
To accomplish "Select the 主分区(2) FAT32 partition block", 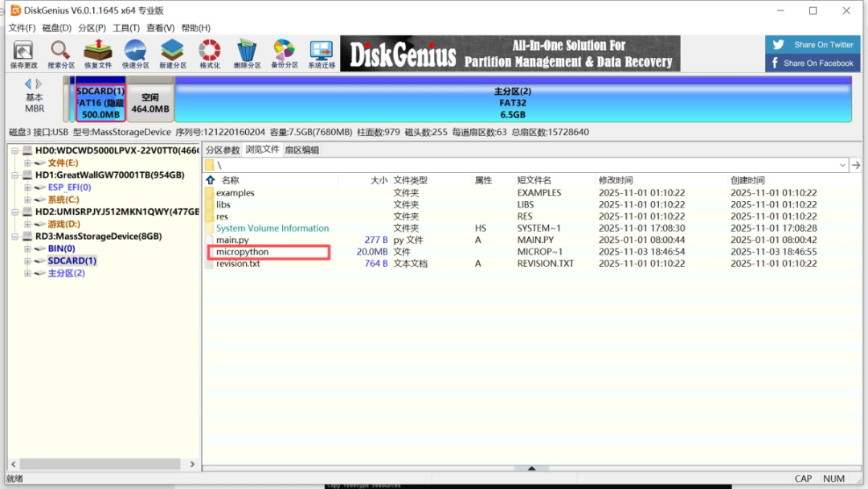I will [514, 101].
